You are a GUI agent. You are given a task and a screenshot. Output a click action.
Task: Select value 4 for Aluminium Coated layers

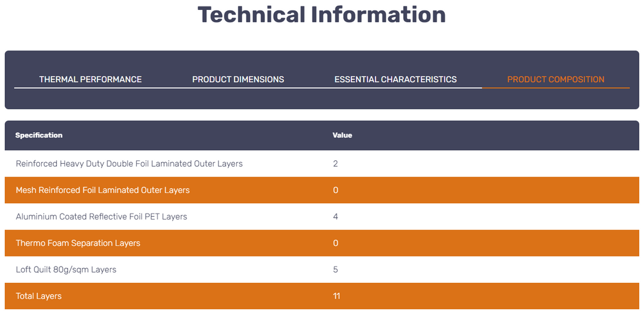[336, 217]
